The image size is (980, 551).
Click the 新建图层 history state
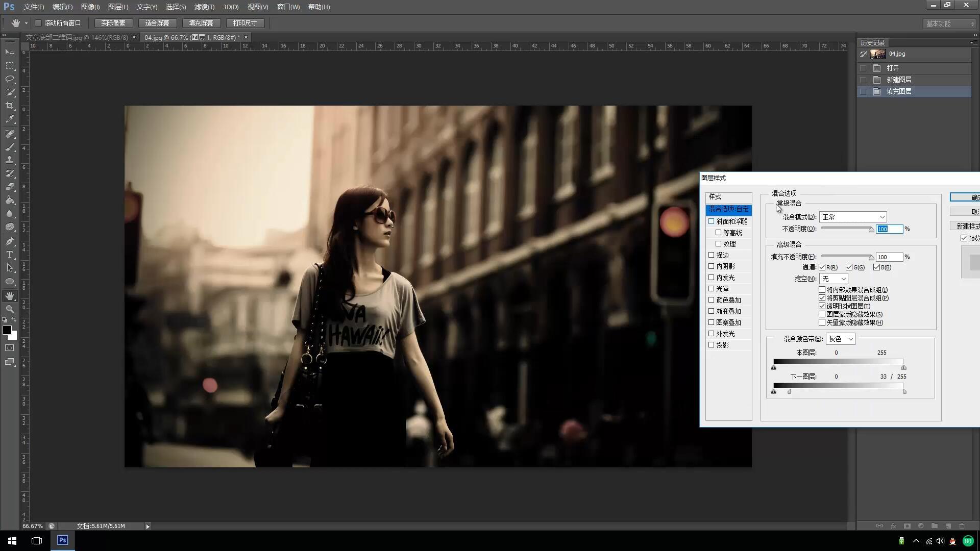click(899, 80)
